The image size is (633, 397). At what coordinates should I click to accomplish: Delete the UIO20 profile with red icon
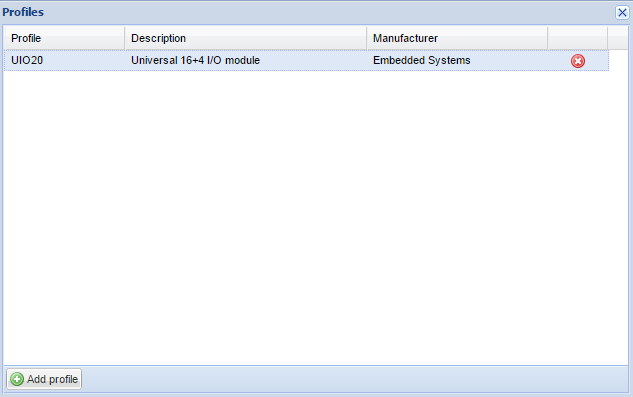(x=578, y=61)
